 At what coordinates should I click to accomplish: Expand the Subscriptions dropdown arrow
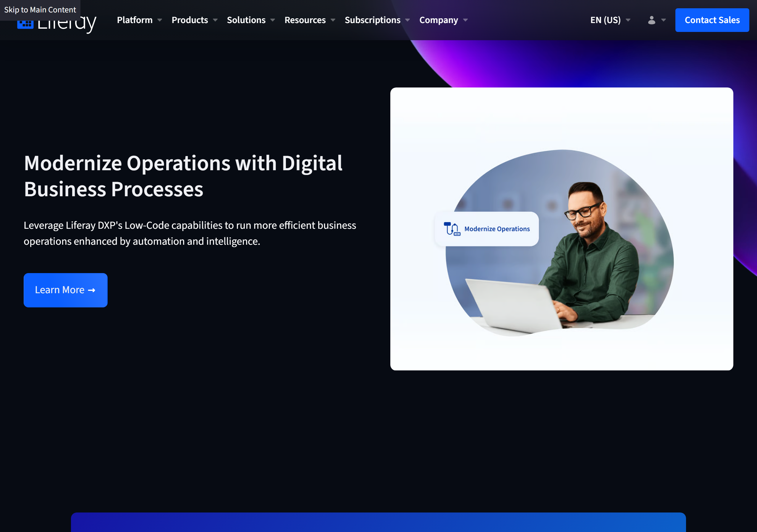[x=407, y=20]
